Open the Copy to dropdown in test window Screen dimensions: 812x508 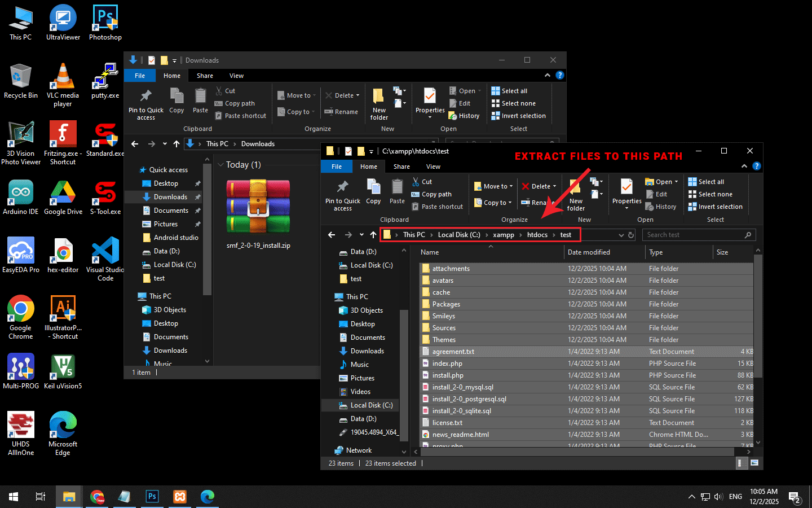[493, 203]
